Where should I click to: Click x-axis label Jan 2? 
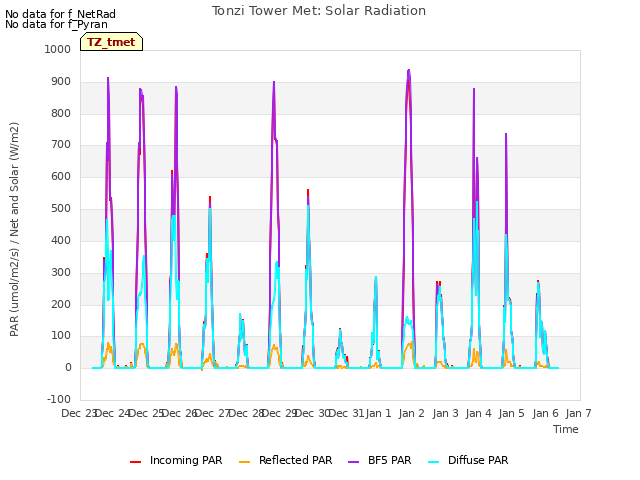coord(412,413)
